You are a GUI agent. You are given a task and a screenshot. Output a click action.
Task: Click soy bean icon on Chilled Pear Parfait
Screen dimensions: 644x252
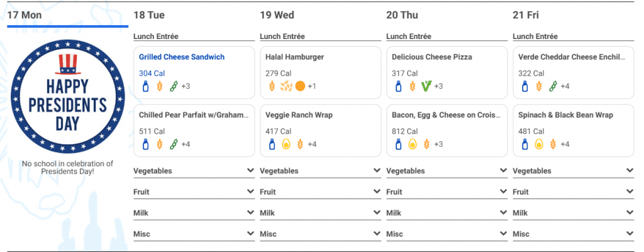click(x=174, y=144)
